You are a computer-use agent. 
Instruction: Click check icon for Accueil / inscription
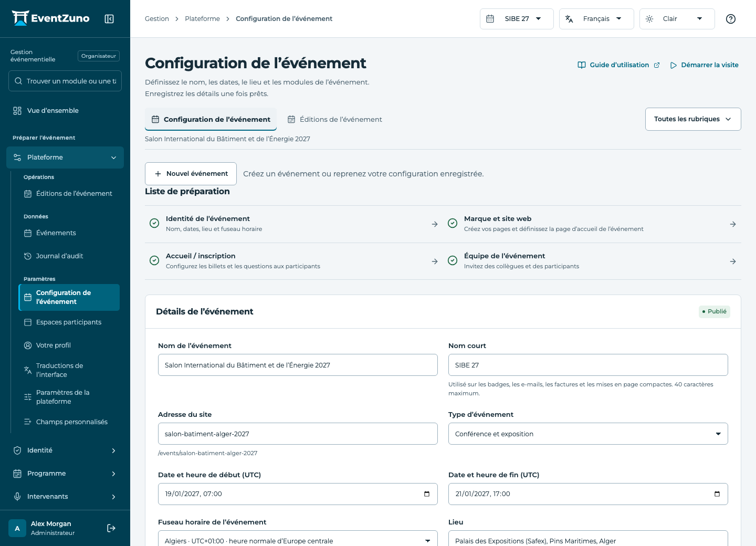154,260
